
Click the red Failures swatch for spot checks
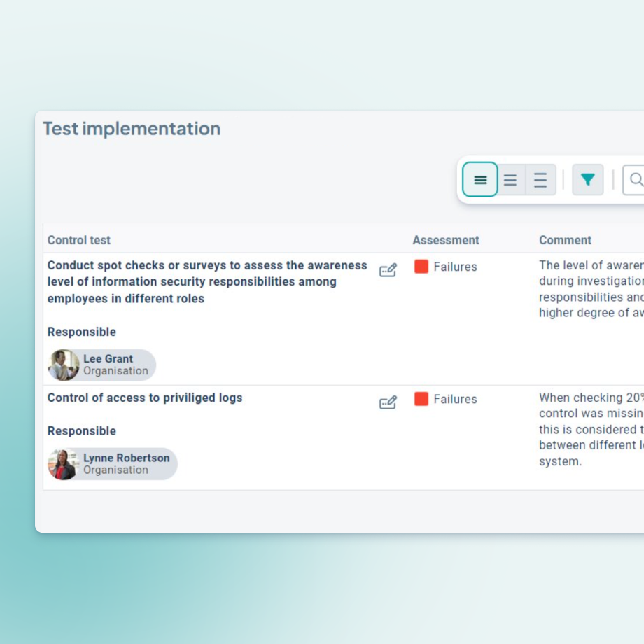coord(421,267)
